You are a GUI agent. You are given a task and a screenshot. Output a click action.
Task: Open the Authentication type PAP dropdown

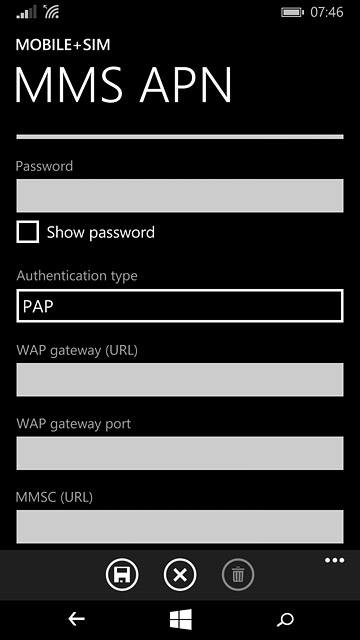pos(180,306)
